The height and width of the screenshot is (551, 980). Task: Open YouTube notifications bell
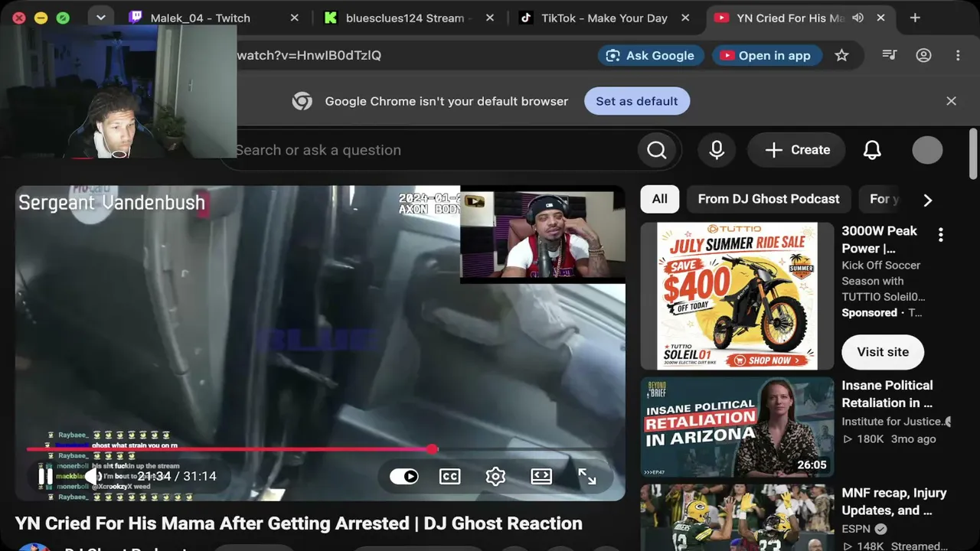pyautogui.click(x=872, y=150)
